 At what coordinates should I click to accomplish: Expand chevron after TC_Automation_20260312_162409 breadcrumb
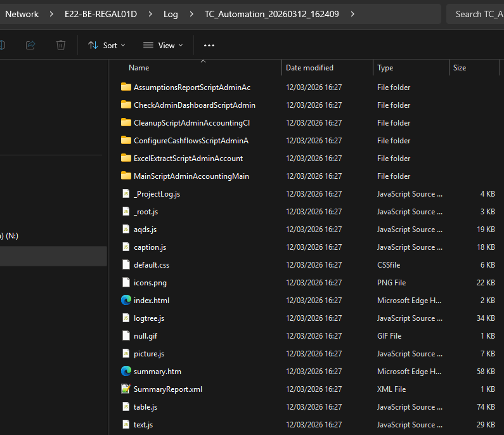point(352,14)
